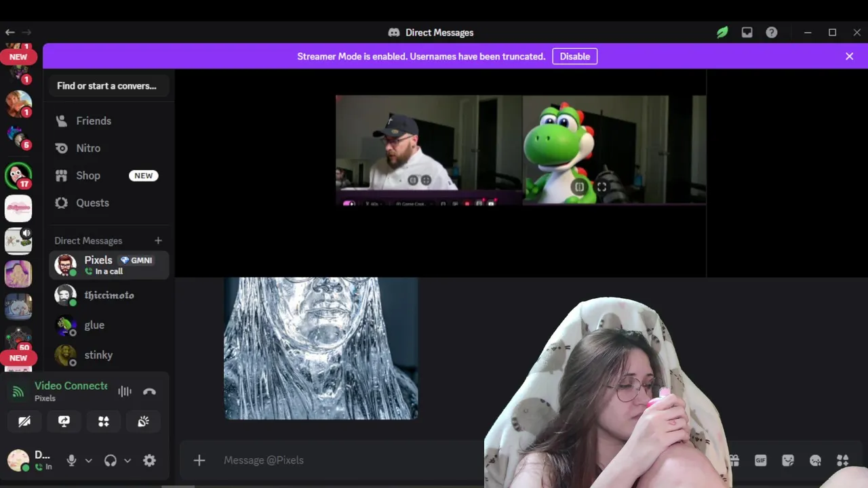Open your user avatar profile panel
The image size is (868, 488).
tap(18, 460)
